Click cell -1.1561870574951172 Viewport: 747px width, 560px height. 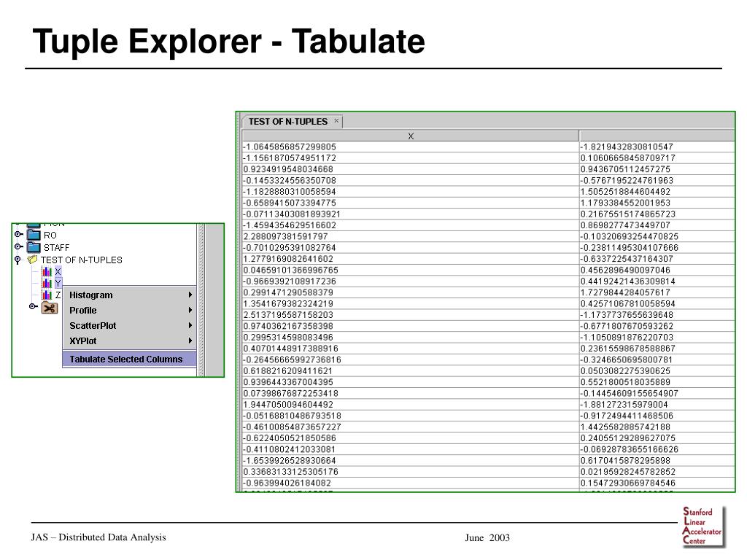coord(411,158)
